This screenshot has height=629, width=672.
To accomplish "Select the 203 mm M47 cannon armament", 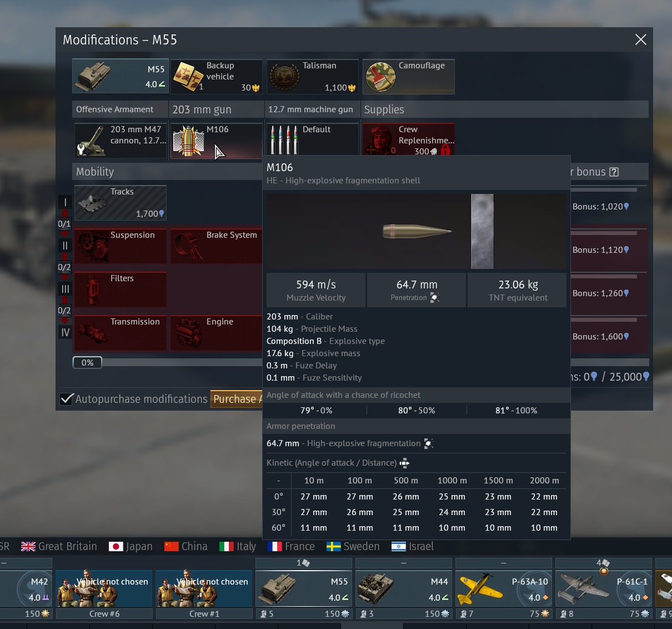I will (x=121, y=141).
